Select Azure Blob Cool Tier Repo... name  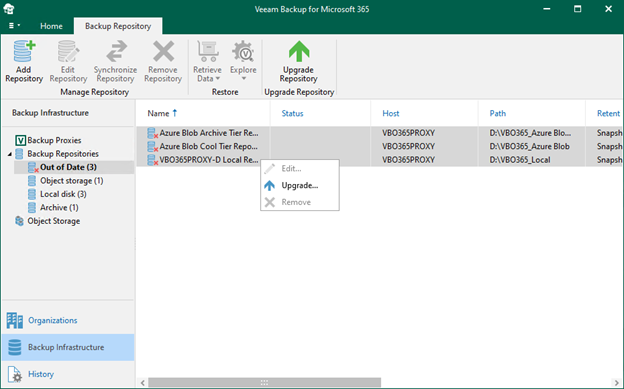click(x=209, y=147)
